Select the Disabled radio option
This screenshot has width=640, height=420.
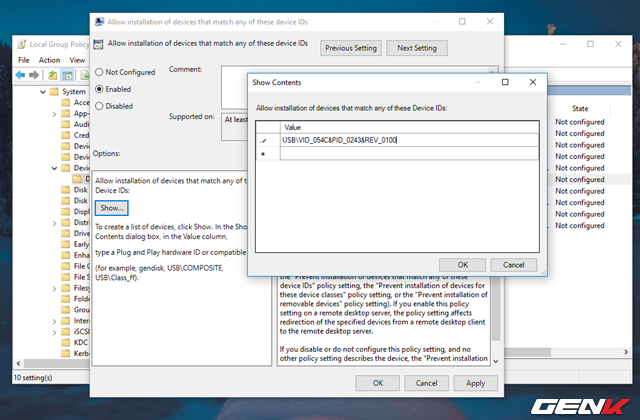click(x=99, y=105)
